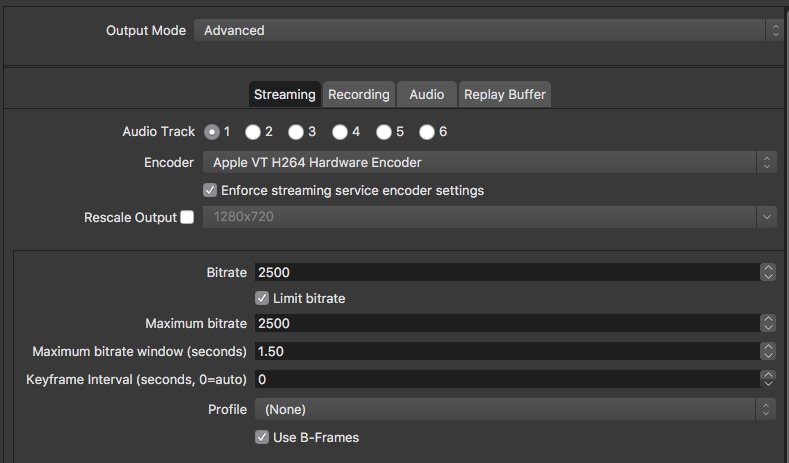789x463 pixels.
Task: Click the Bitrate input field
Action: point(505,272)
